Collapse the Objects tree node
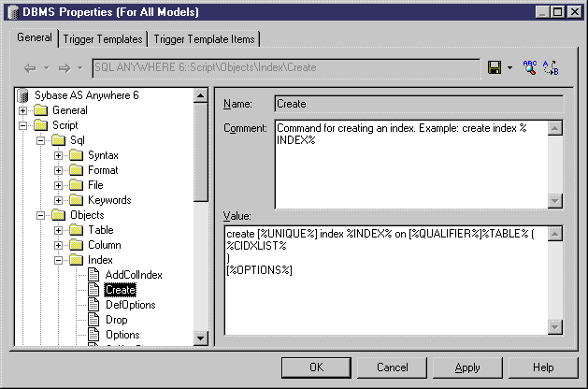Screen dimensions: 588x389 pos(40,216)
